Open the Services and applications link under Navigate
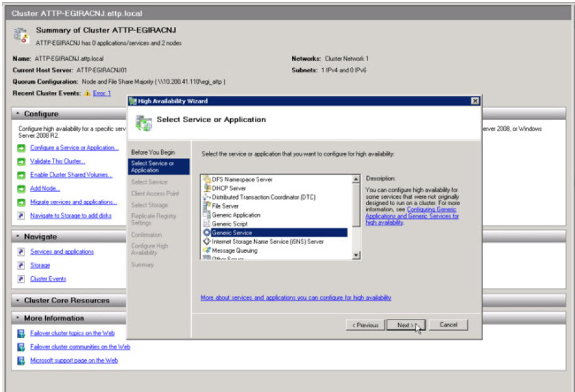The image size is (575, 392). click(62, 252)
